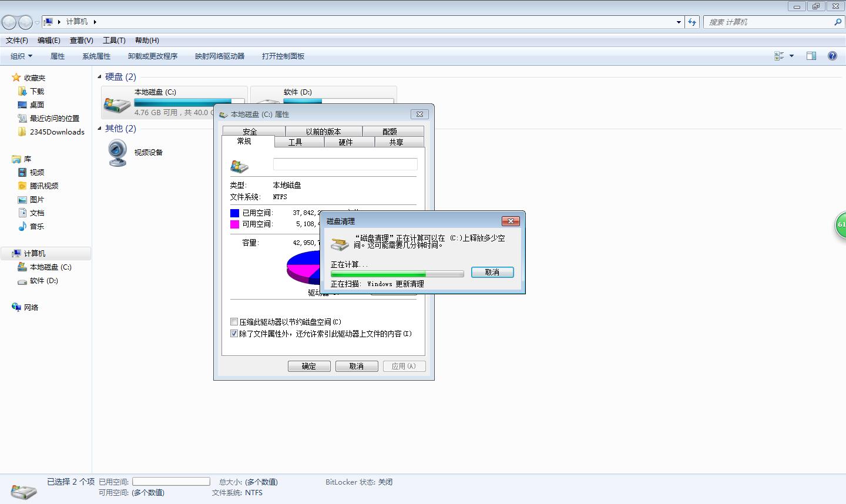Viewport: 846px width, 504px height.
Task: Click the drive icon in properties dialog
Action: pos(239,166)
